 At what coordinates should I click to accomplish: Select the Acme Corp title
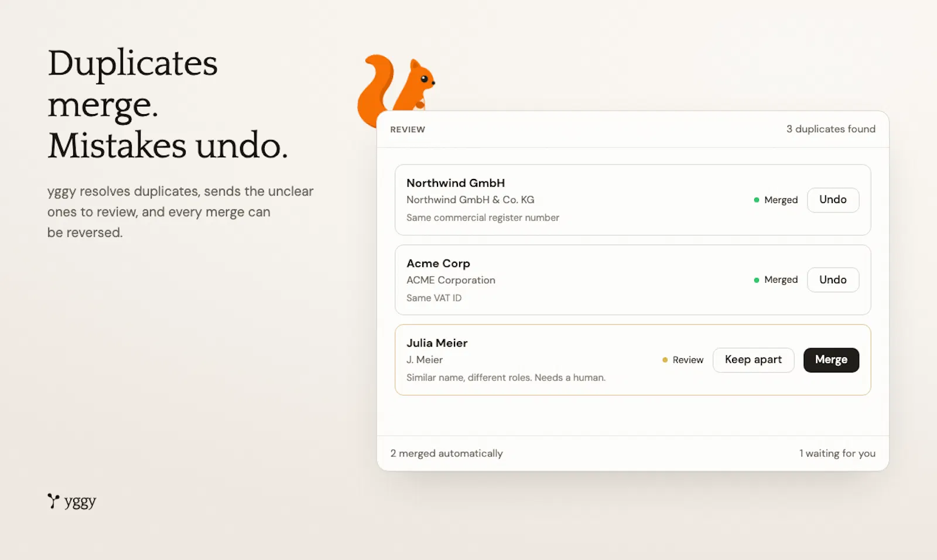pyautogui.click(x=438, y=263)
